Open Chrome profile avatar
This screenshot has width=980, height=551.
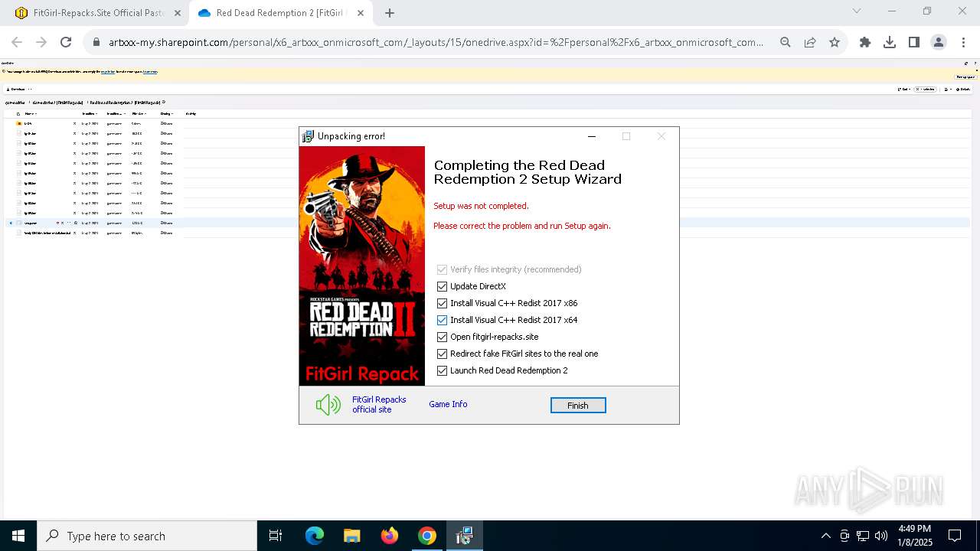[x=939, y=43]
